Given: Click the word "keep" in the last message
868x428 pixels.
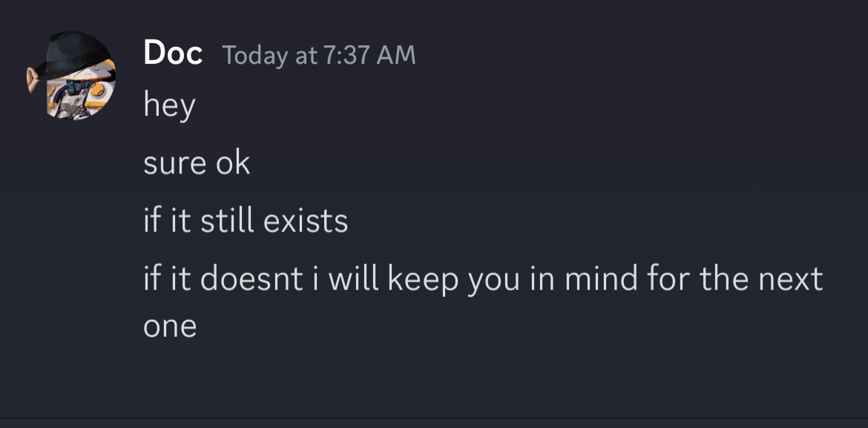Looking at the screenshot, I should [424, 280].
